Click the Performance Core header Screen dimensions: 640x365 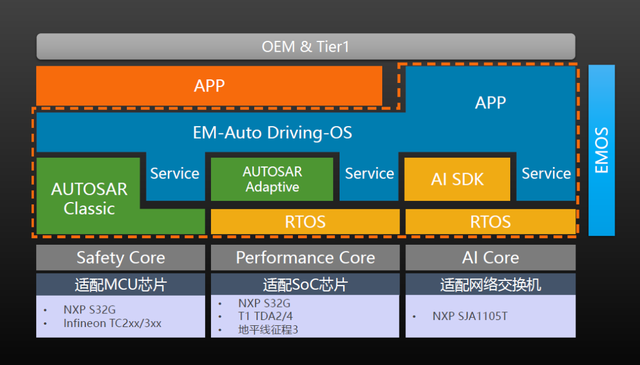pyautogui.click(x=305, y=258)
